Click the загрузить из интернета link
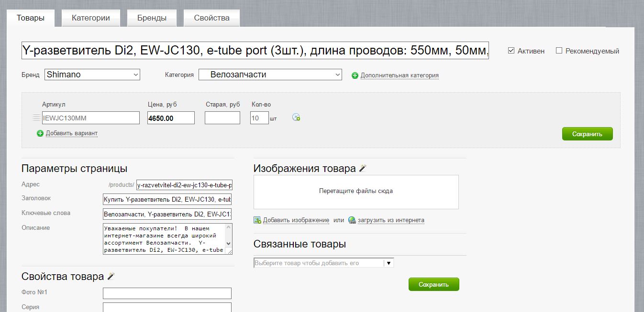Screen dimensions: 644x312 [x=391, y=220]
